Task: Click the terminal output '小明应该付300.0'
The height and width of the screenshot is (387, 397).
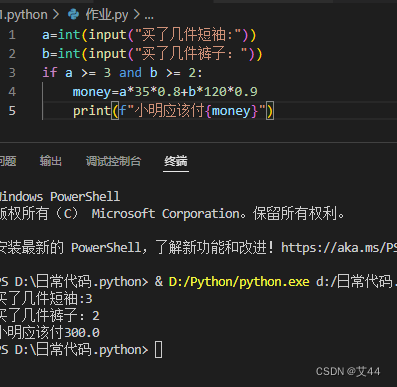Action: pos(50,333)
